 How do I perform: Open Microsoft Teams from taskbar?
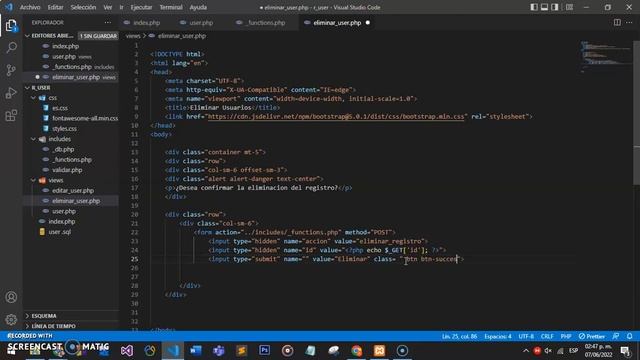click(219, 351)
